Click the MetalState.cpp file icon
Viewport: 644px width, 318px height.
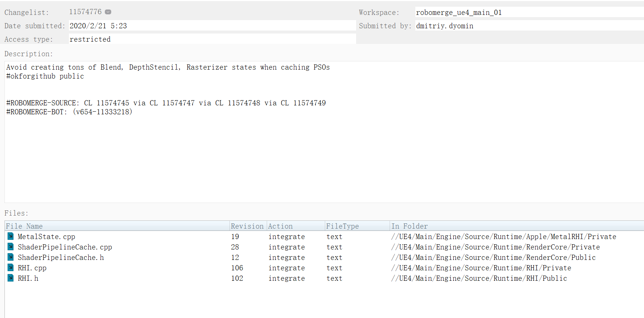point(11,236)
